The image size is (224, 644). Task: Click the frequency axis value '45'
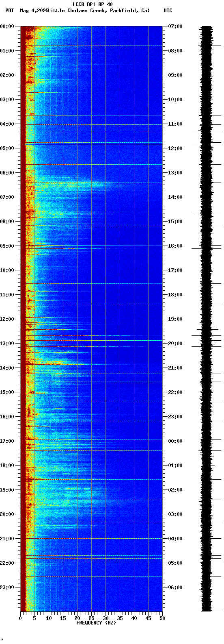(x=148, y=618)
